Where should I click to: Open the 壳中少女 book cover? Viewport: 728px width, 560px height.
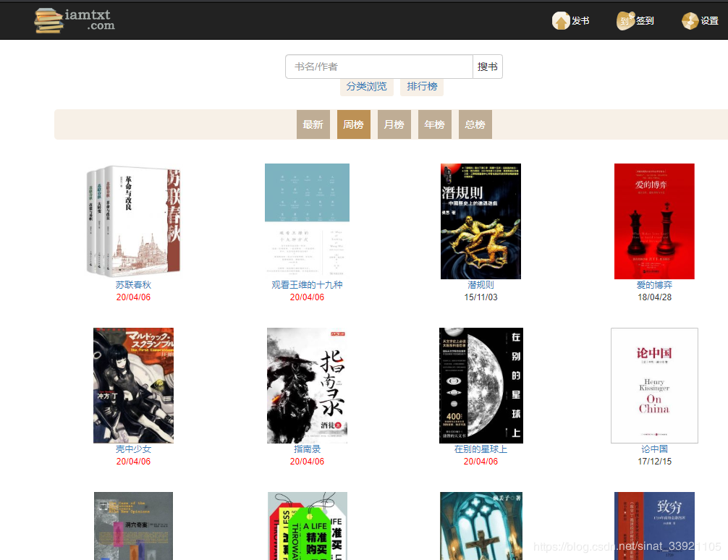pos(133,386)
